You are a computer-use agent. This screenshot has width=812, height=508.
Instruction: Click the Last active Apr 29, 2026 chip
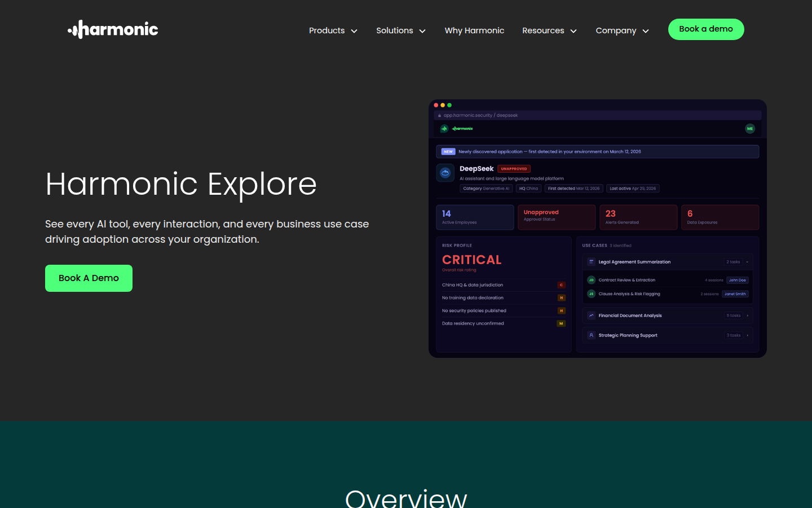click(x=633, y=189)
